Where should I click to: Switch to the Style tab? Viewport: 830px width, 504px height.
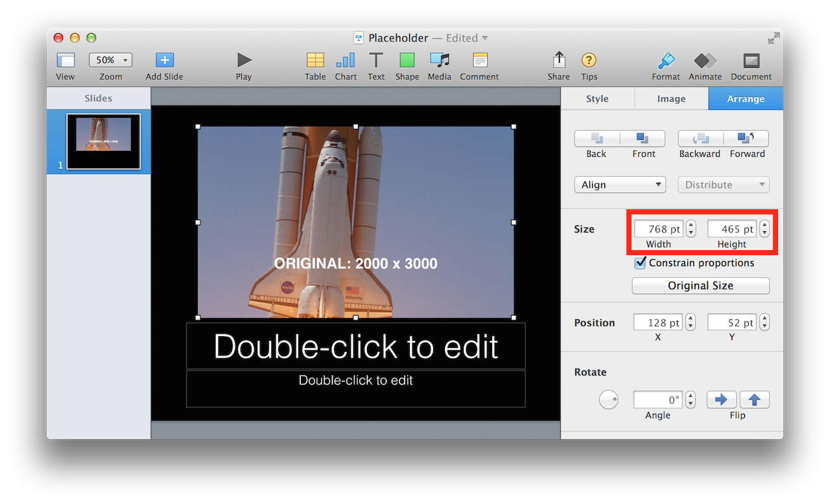coord(597,98)
